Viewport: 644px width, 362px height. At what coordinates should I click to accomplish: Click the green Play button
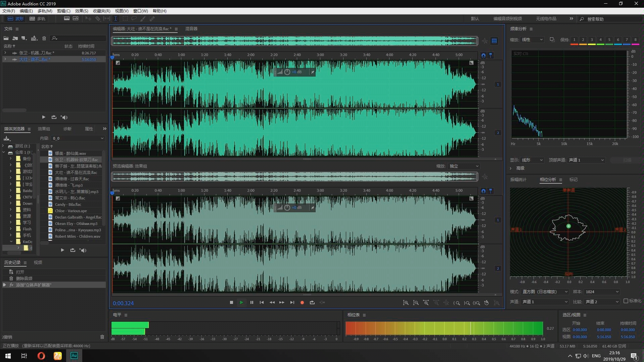[x=241, y=303]
